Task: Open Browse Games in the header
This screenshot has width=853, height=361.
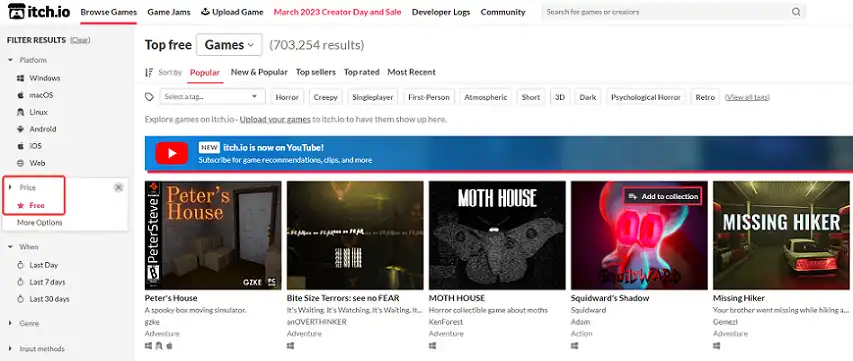Action: point(108,12)
